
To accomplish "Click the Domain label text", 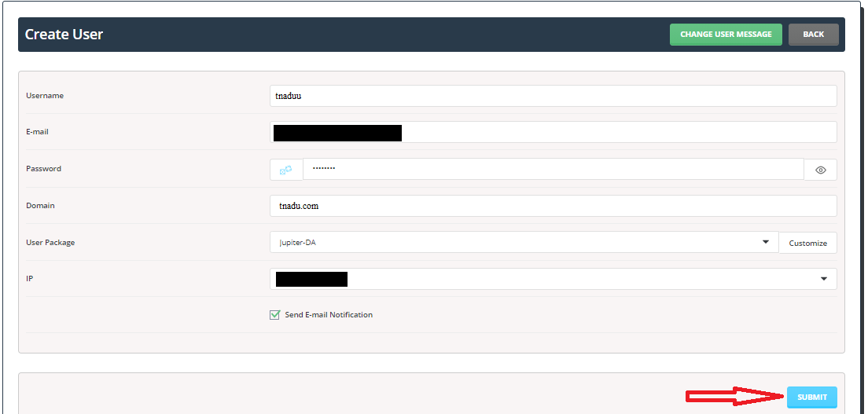I will pyautogui.click(x=40, y=206).
